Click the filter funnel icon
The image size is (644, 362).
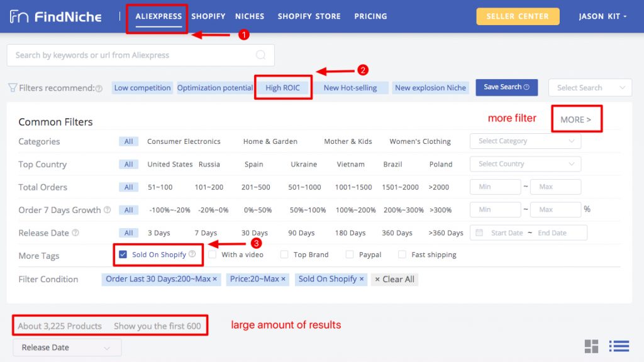[13, 88]
